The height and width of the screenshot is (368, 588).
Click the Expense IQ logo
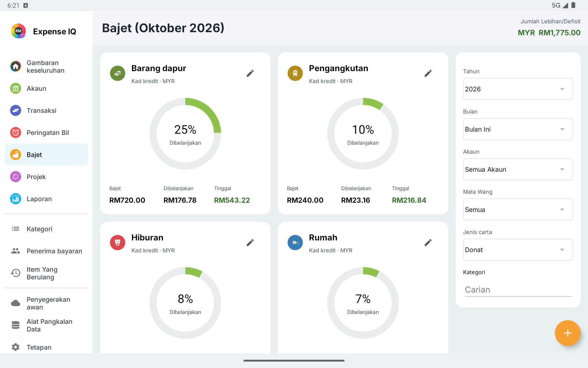point(18,31)
